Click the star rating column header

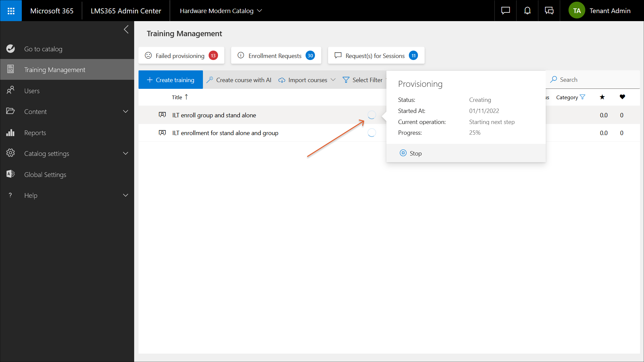coord(602,97)
